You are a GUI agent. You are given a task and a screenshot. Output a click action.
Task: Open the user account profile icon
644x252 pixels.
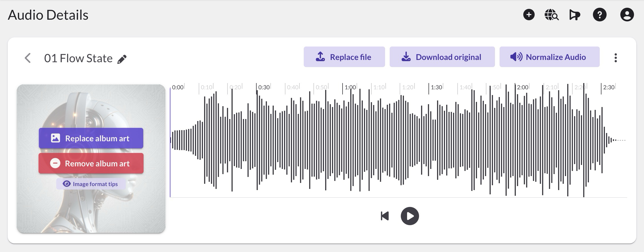(x=627, y=15)
